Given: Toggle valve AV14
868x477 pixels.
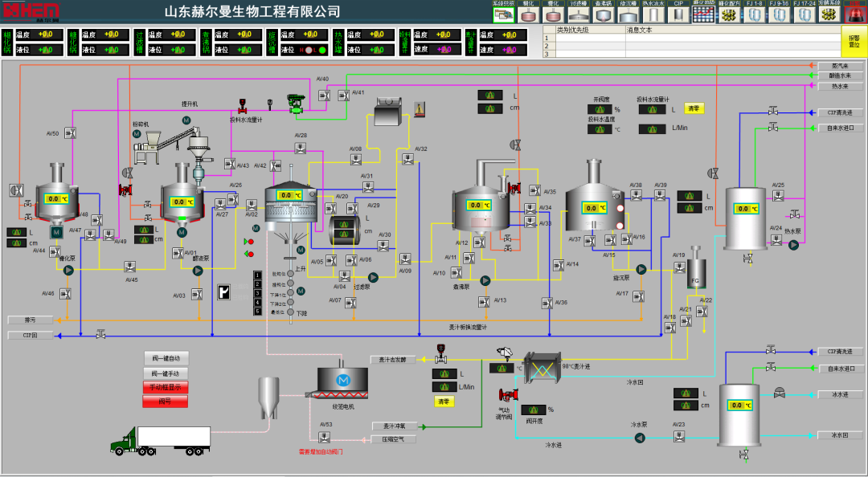Looking at the screenshot, I should tap(559, 265).
